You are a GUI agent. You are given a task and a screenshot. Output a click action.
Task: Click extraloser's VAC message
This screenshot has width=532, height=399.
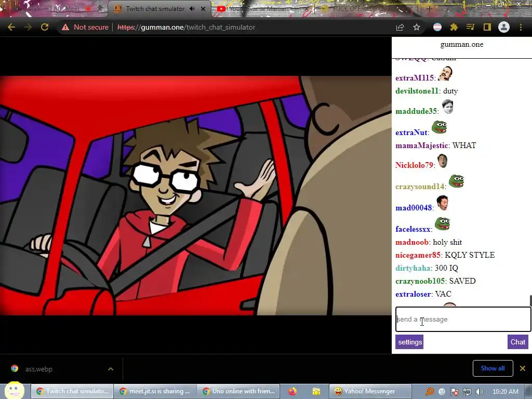[x=443, y=294]
